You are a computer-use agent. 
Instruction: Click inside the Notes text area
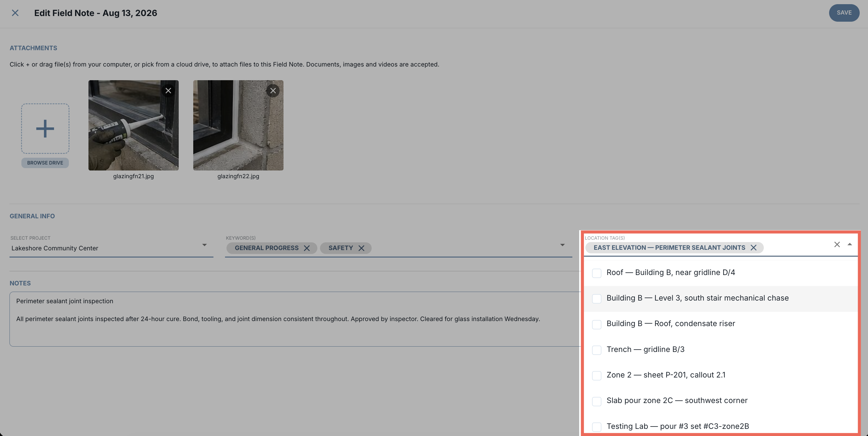(x=295, y=319)
